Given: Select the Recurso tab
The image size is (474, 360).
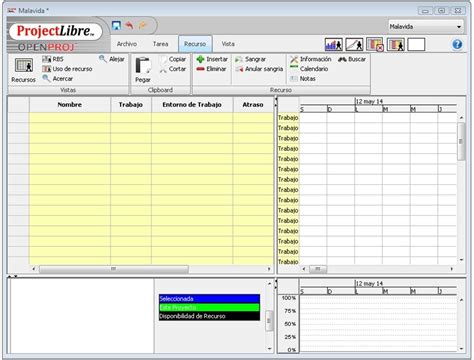Looking at the screenshot, I should click(195, 44).
